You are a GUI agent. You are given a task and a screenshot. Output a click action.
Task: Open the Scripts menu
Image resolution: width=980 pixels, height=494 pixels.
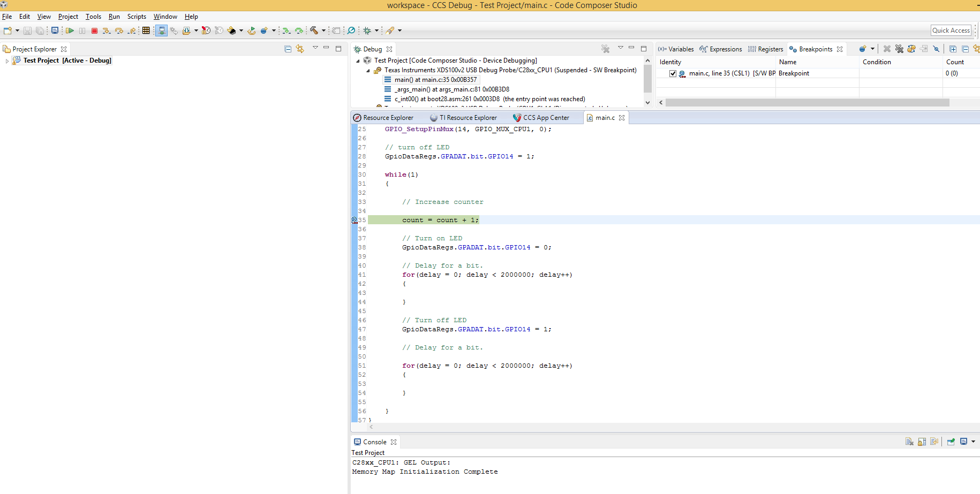[x=137, y=17]
